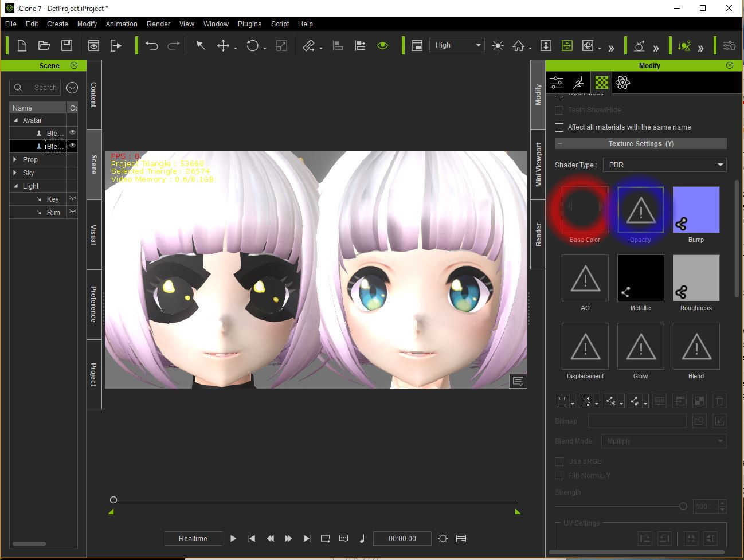Switch to the Visual side tab
The image size is (744, 560).
coord(94,234)
